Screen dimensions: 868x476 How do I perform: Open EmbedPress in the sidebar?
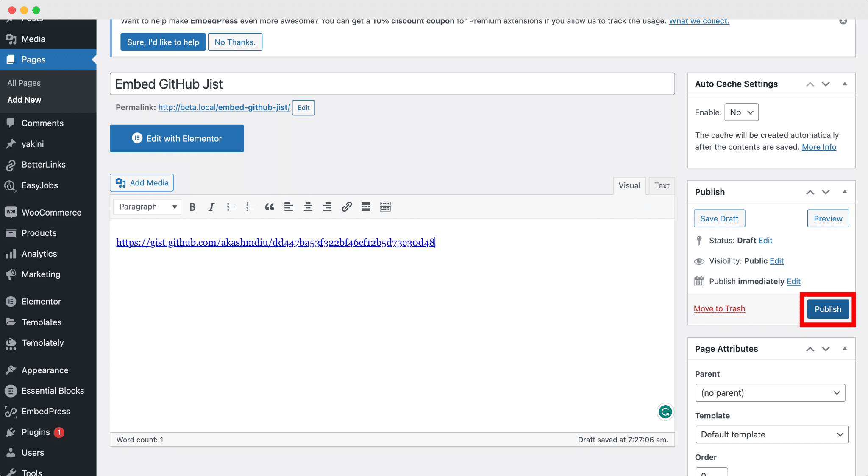pos(48,412)
